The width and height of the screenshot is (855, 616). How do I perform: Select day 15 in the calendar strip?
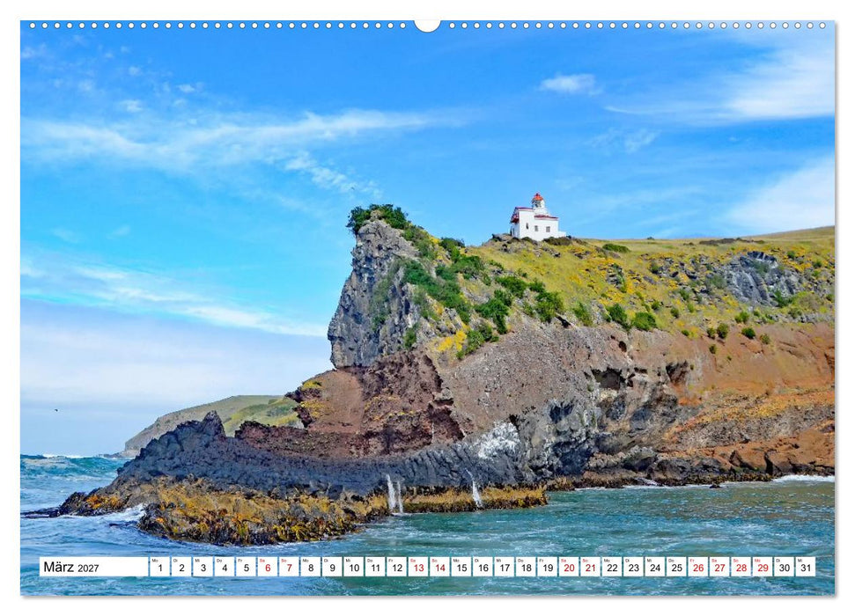[x=461, y=567]
